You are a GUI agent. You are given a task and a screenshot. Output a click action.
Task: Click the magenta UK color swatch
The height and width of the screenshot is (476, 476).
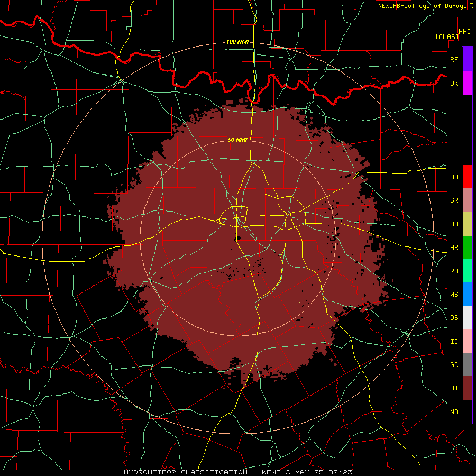click(467, 83)
